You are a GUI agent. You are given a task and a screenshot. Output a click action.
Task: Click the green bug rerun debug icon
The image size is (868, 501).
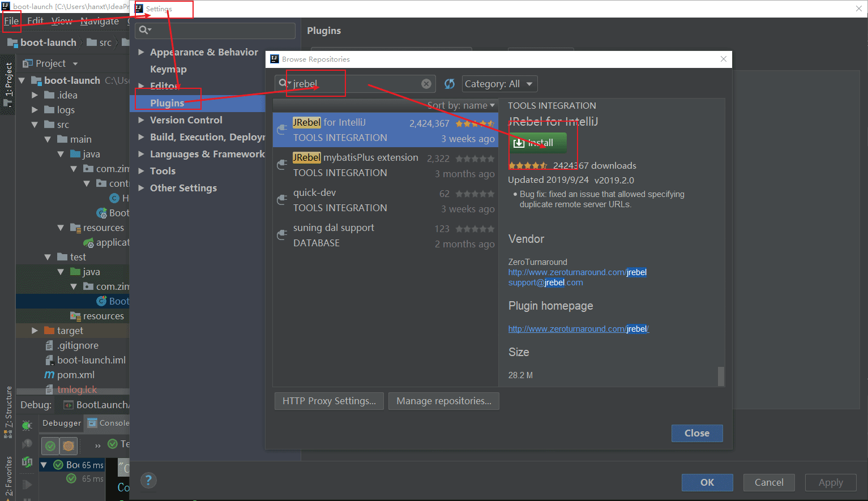click(x=27, y=425)
